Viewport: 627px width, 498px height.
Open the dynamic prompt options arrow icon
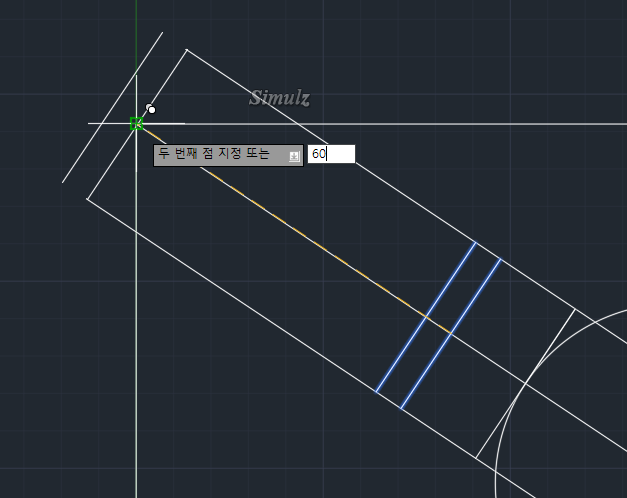294,156
